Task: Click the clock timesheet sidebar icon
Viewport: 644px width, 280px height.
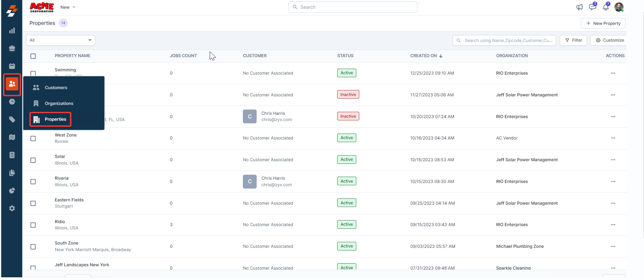Action: [x=12, y=102]
